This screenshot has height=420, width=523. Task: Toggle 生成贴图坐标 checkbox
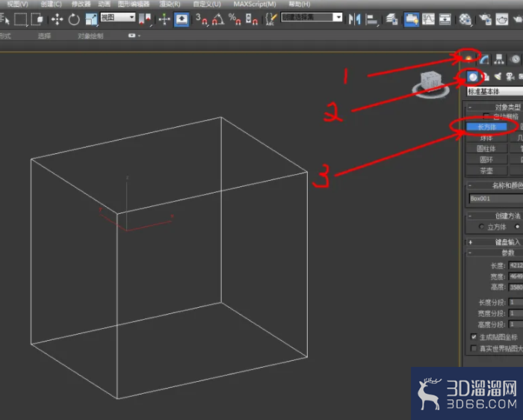[473, 337]
